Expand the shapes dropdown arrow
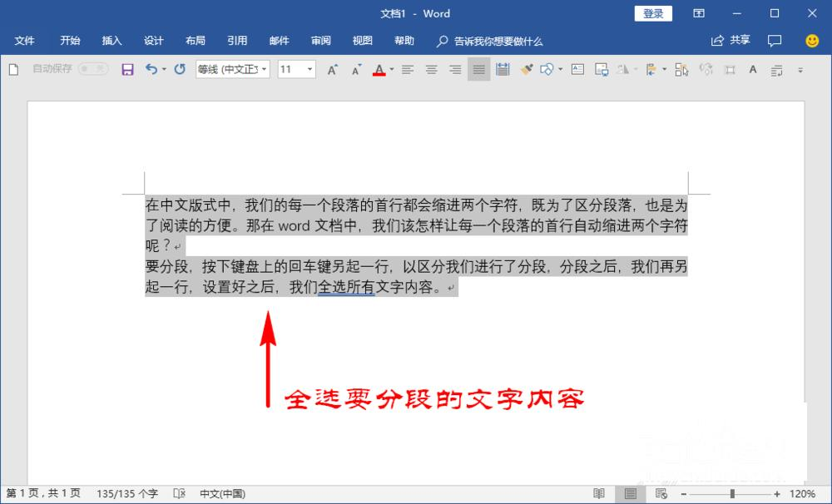This screenshot has width=832, height=504. [x=560, y=70]
